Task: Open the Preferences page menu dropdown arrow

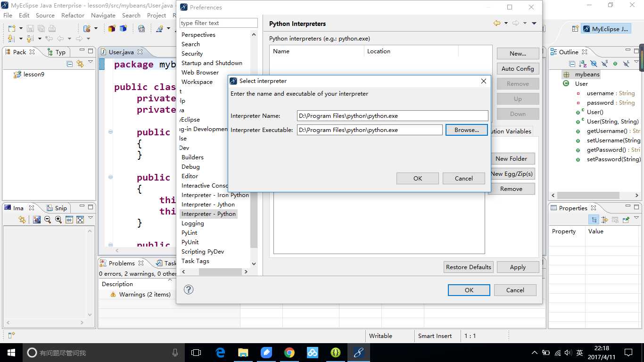Action: point(534,23)
